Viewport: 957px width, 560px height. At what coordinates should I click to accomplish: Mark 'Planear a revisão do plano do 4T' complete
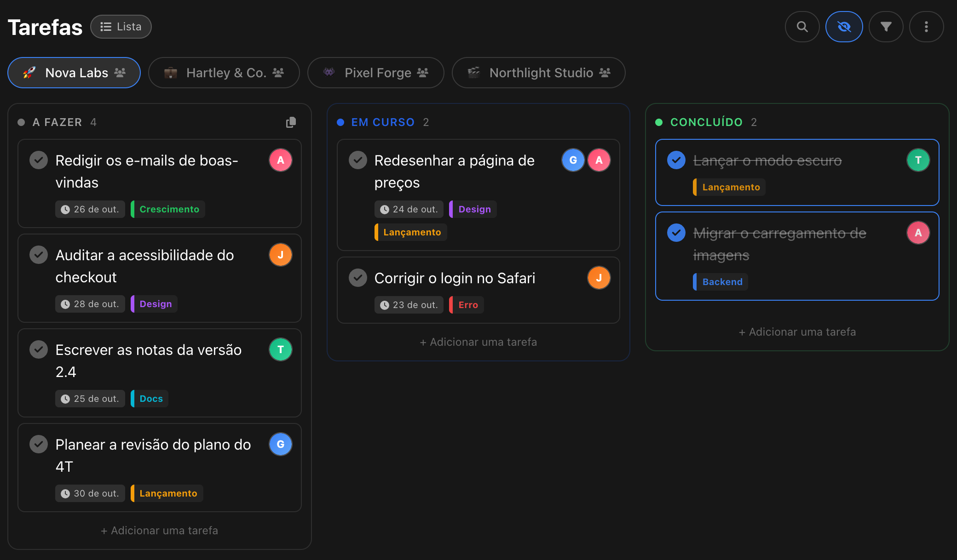(x=39, y=444)
